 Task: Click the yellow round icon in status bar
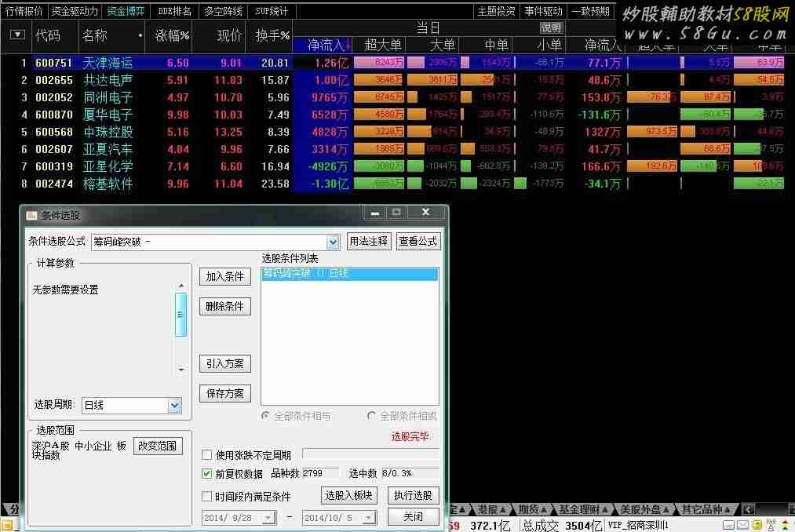click(757, 525)
